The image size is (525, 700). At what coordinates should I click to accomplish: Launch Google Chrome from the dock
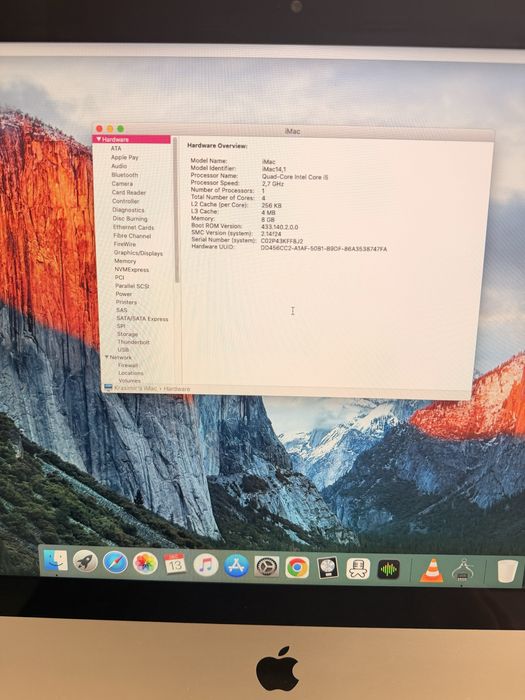(297, 567)
